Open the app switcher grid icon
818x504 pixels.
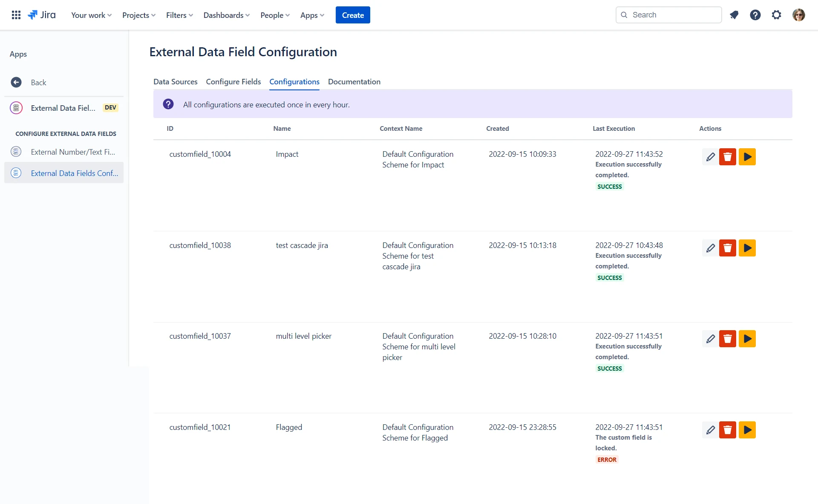16,15
